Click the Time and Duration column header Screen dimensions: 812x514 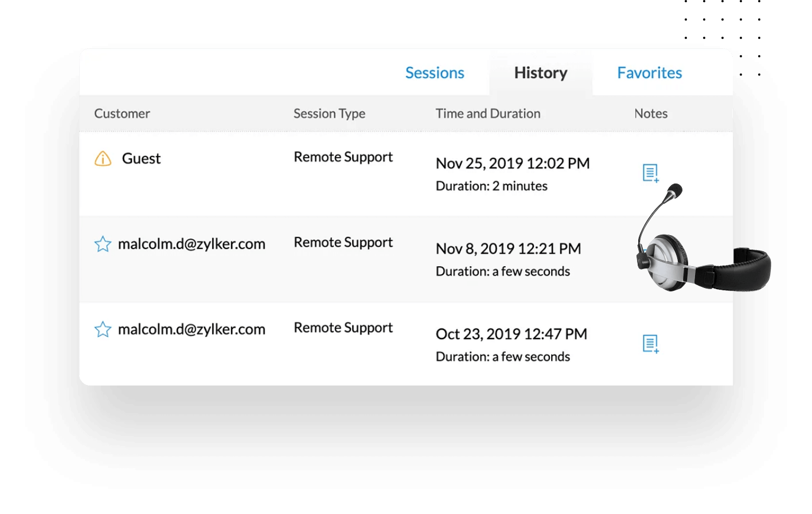point(488,114)
